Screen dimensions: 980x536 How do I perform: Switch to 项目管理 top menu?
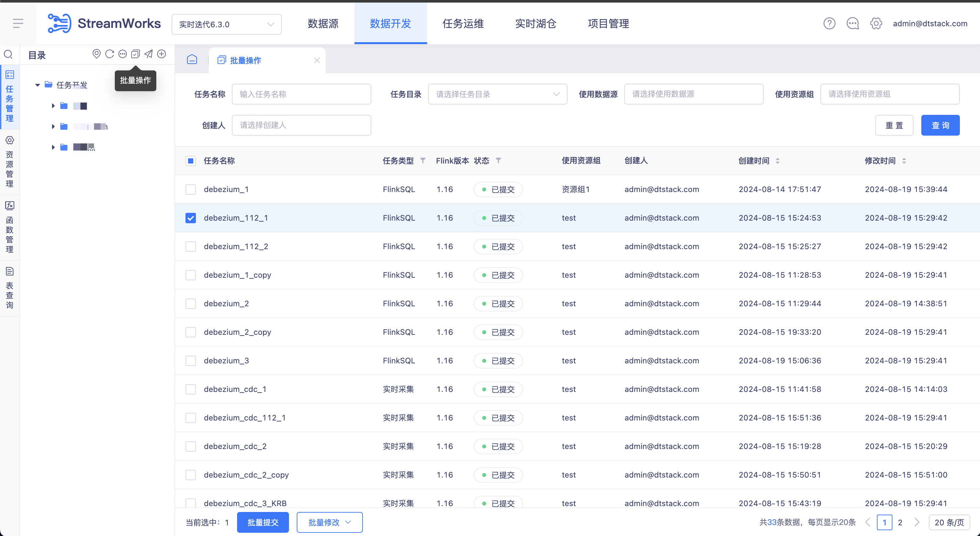click(x=608, y=24)
